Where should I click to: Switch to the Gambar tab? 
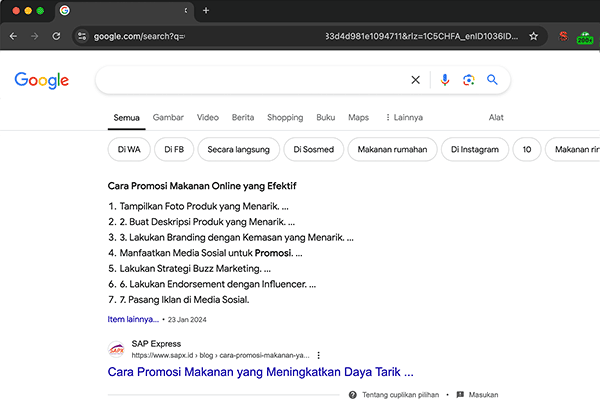pos(168,118)
